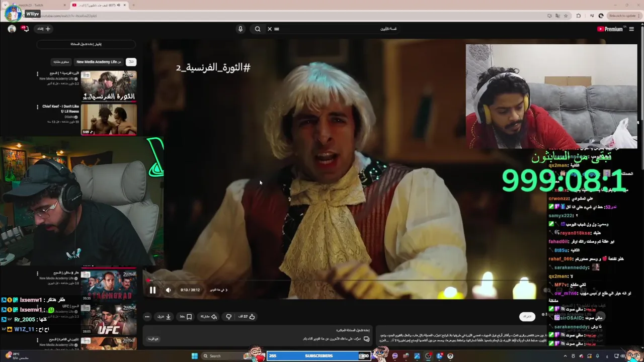Save the video with the bookmark button
This screenshot has height=362, width=644.
pyautogui.click(x=186, y=316)
